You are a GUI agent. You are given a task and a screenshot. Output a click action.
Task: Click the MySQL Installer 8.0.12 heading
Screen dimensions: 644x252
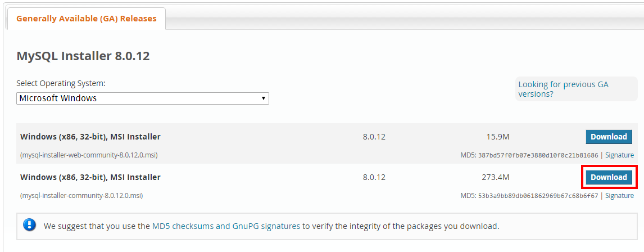click(x=83, y=56)
